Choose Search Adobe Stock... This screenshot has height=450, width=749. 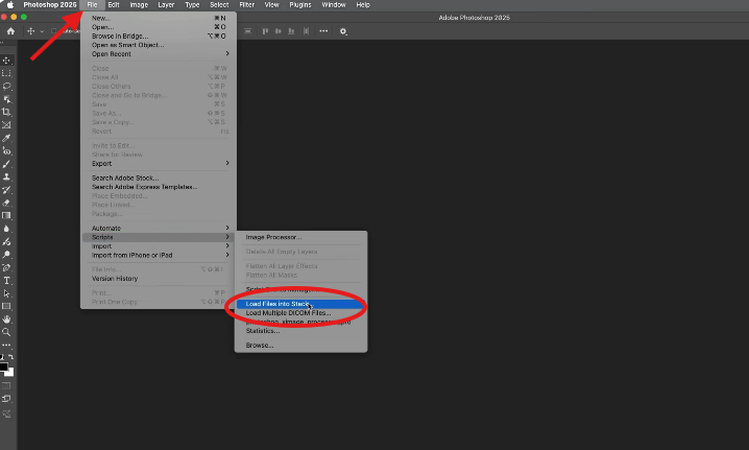pos(159,178)
